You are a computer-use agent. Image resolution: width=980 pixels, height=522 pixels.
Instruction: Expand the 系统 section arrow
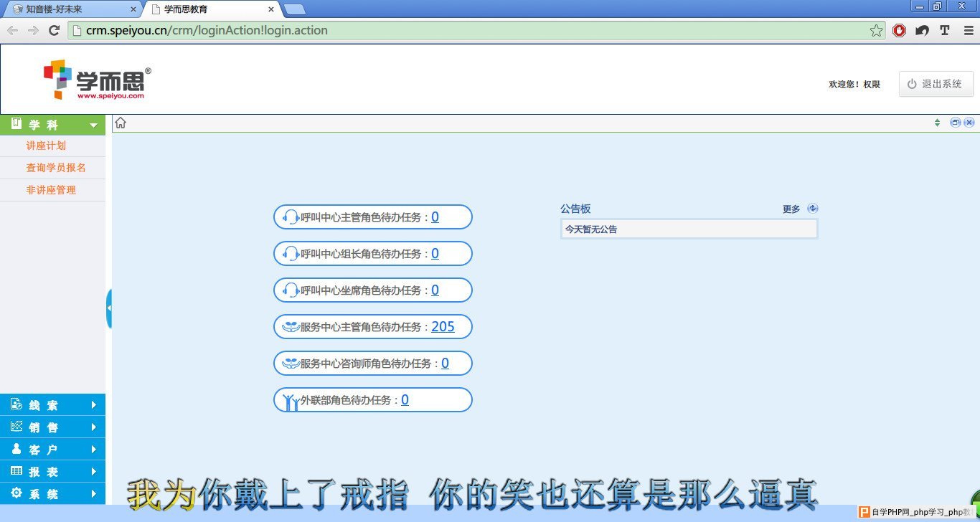pos(94,494)
